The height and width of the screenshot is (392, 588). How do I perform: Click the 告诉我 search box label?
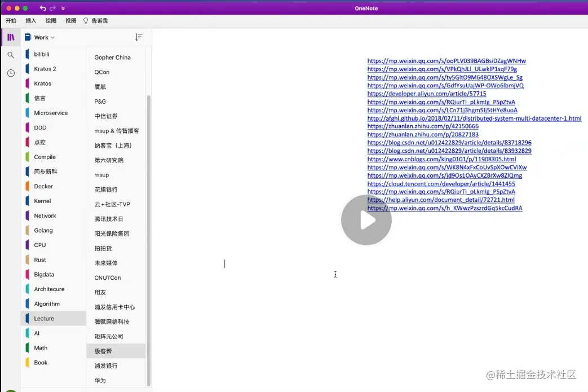tap(100, 21)
